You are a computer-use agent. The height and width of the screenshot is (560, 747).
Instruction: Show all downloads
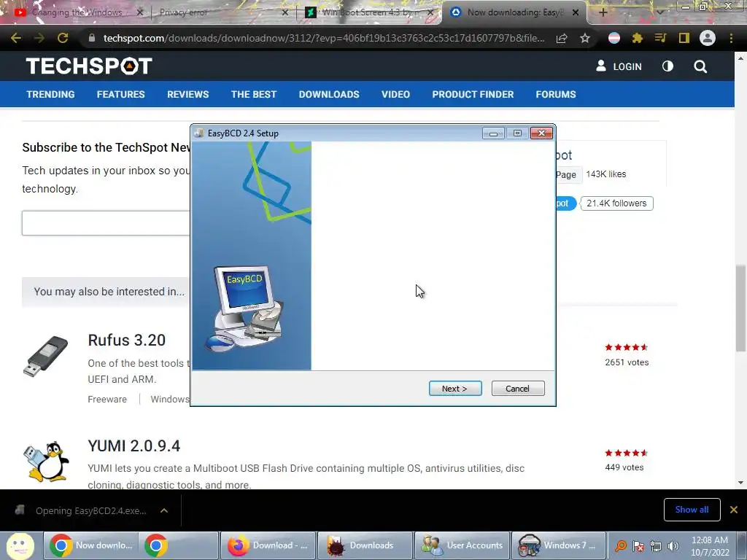click(x=692, y=510)
